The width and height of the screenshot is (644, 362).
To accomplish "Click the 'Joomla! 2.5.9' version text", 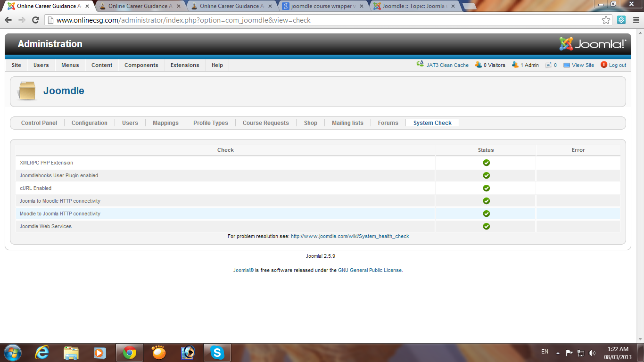I will pyautogui.click(x=321, y=256).
